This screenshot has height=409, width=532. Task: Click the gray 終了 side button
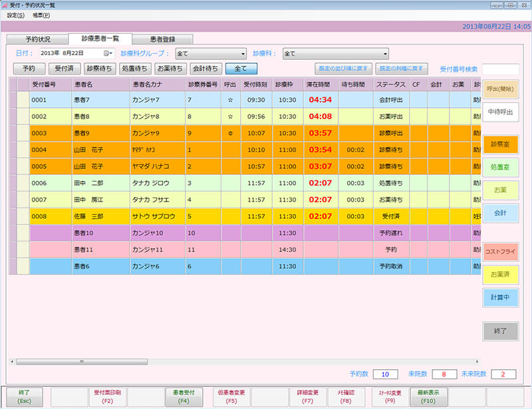coord(501,331)
